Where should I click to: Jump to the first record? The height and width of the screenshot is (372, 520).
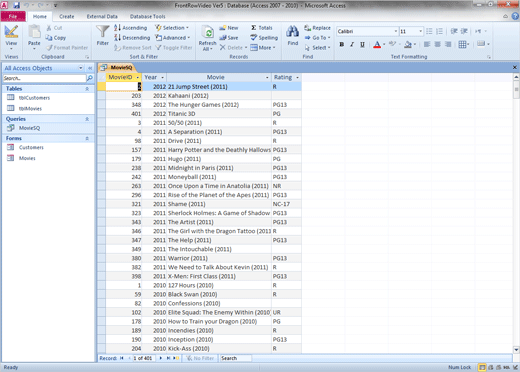pyautogui.click(x=122, y=358)
